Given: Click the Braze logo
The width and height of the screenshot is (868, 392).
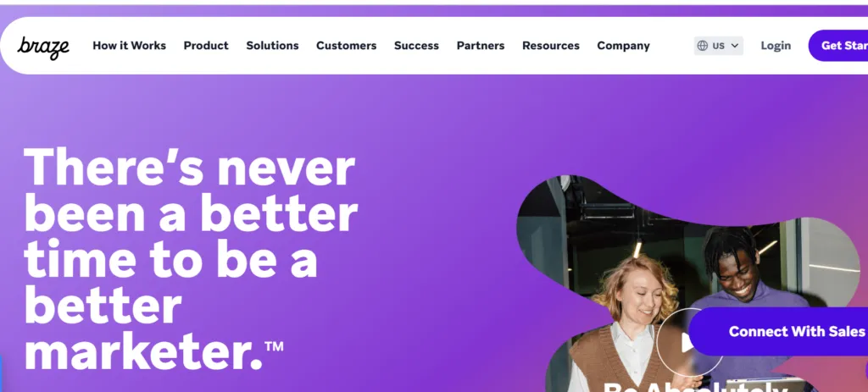Looking at the screenshot, I should point(43,47).
